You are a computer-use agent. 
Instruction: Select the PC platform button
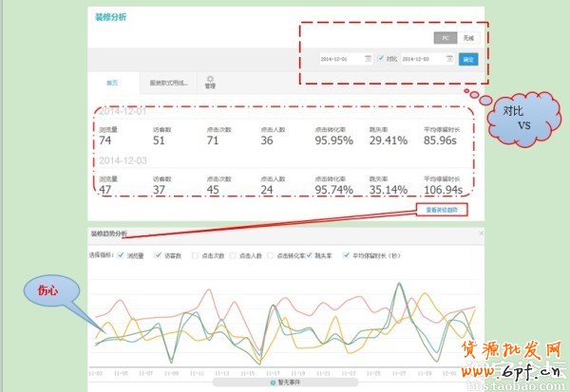pos(446,38)
